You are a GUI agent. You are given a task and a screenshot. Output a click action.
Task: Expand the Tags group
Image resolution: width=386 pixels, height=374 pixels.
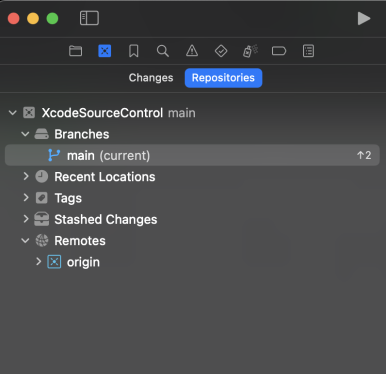[26, 198]
